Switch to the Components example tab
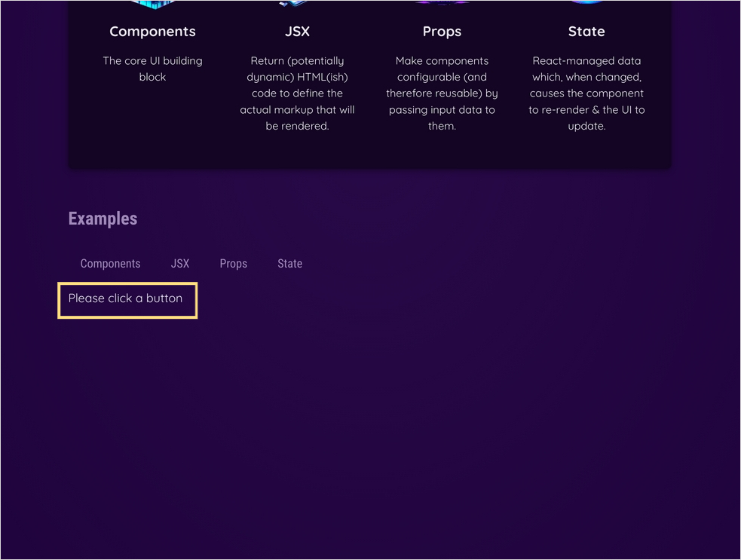The height and width of the screenshot is (560, 741). point(110,263)
